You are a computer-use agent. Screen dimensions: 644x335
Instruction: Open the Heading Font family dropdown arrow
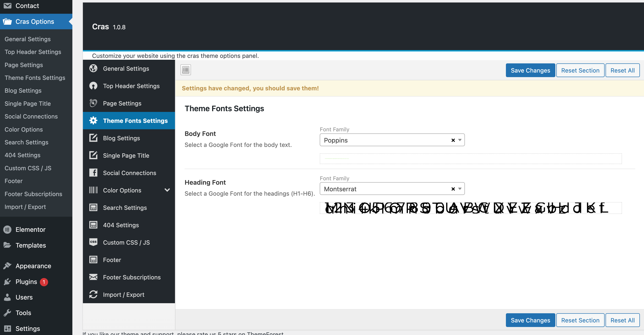pyautogui.click(x=460, y=189)
